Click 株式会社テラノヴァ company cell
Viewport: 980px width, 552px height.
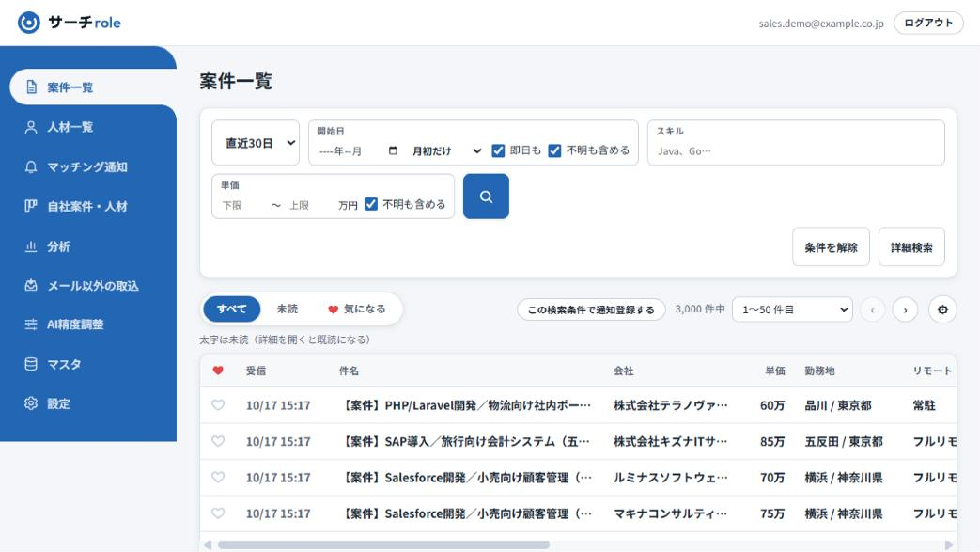point(671,405)
